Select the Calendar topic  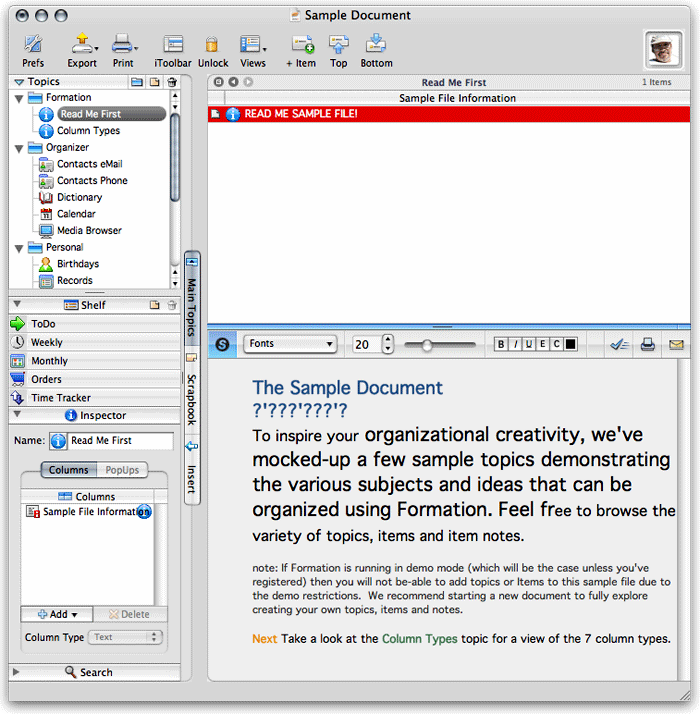coord(76,214)
